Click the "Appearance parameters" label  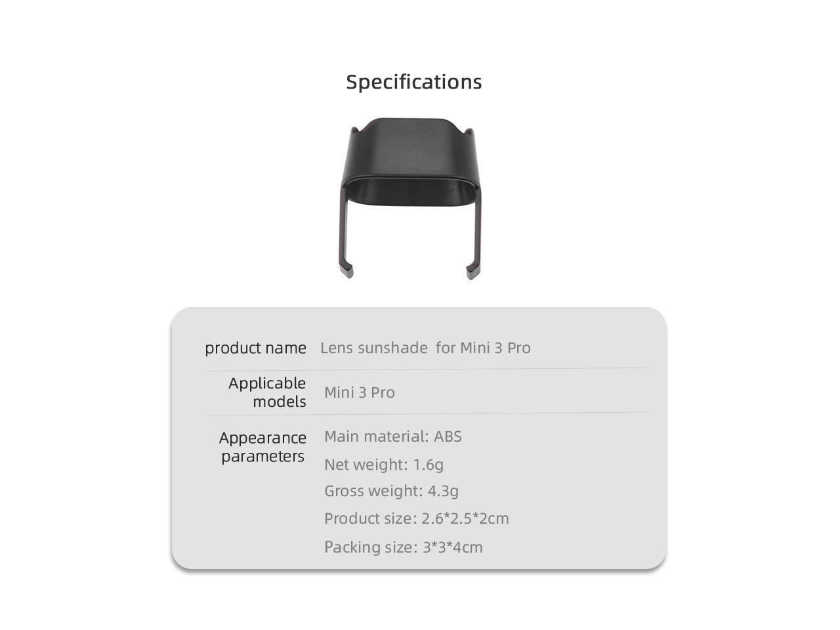coord(262,447)
